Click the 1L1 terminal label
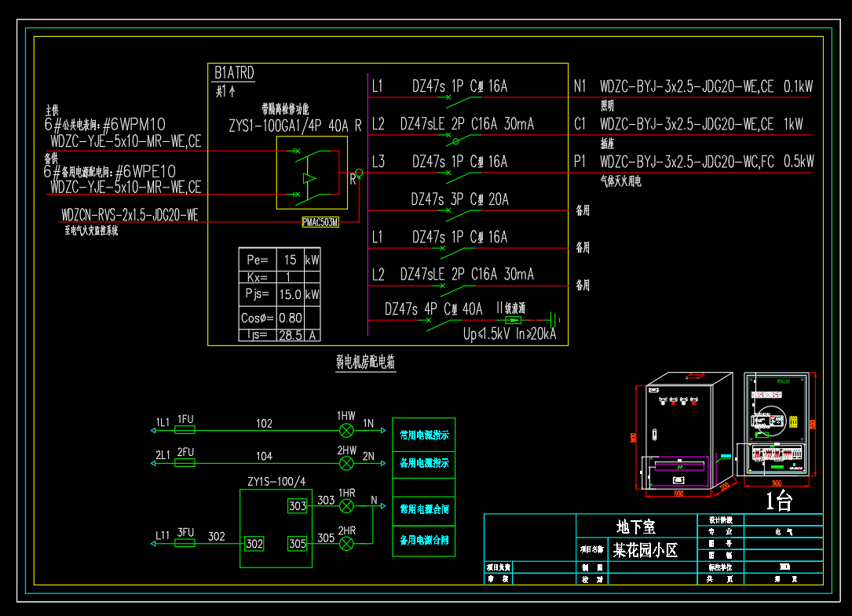This screenshot has width=852, height=616. tap(163, 422)
